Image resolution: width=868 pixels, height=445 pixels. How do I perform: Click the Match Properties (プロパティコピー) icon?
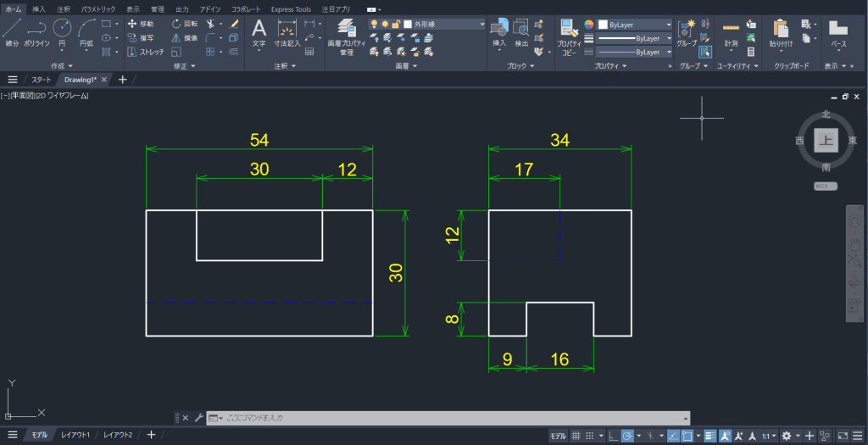(x=567, y=34)
